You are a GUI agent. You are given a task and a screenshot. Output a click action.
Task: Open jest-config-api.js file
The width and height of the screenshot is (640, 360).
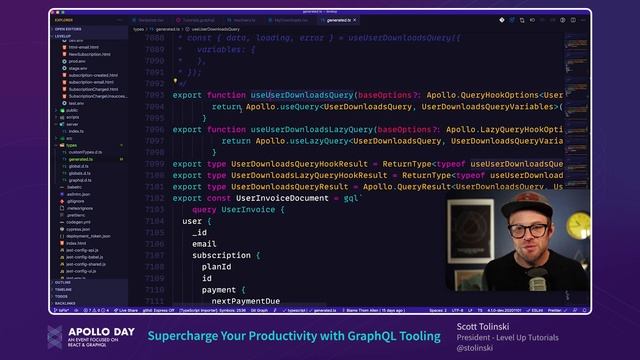point(82,250)
